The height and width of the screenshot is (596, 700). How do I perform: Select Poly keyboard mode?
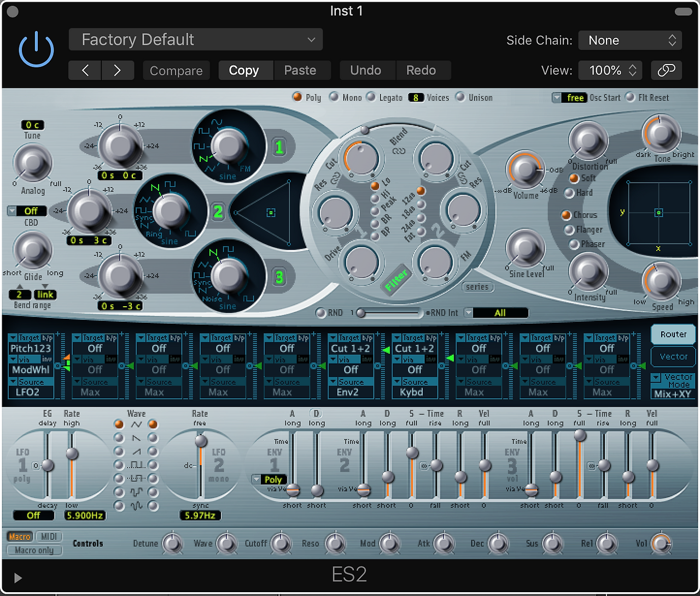point(297,97)
